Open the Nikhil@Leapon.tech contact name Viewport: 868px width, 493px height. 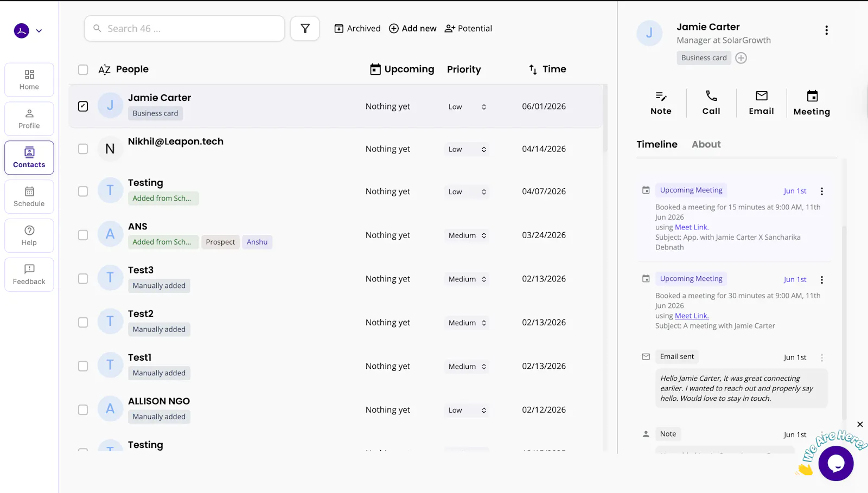[x=176, y=142]
